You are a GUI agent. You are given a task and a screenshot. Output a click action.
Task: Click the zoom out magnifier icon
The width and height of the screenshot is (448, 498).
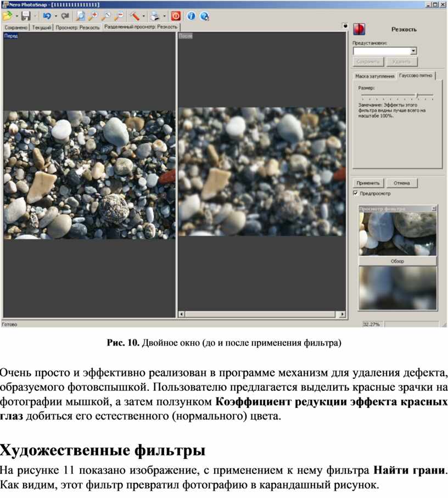pos(119,16)
